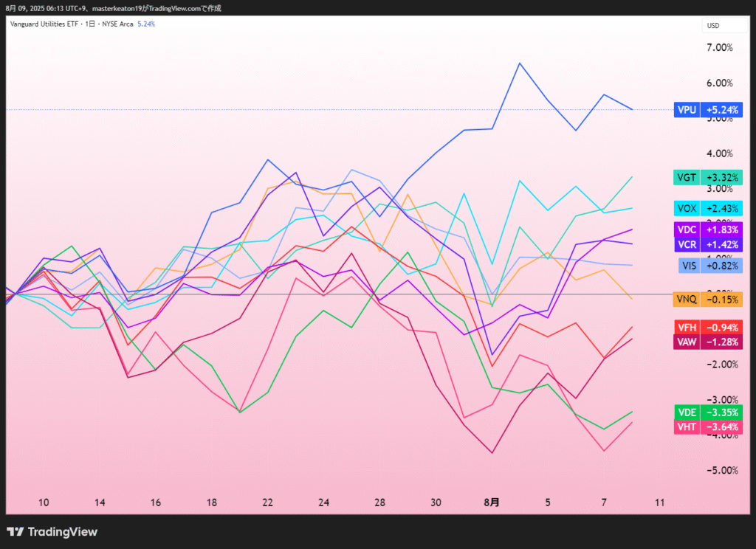The height and width of the screenshot is (549, 756).
Task: Open the USD currency selector
Action: [x=724, y=26]
